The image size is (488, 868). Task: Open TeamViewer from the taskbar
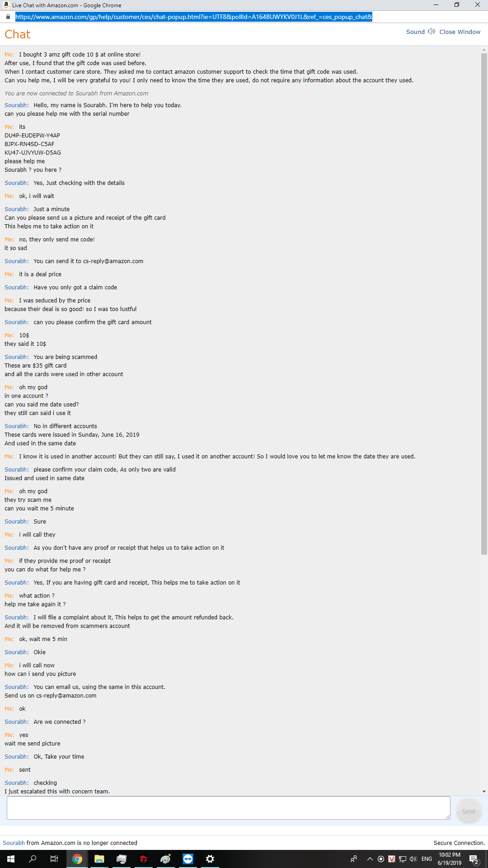coord(188,859)
